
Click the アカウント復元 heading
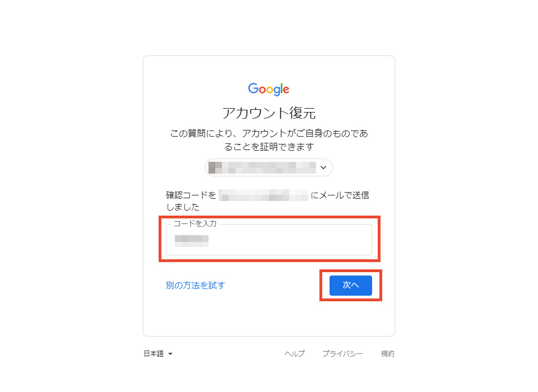tap(268, 113)
